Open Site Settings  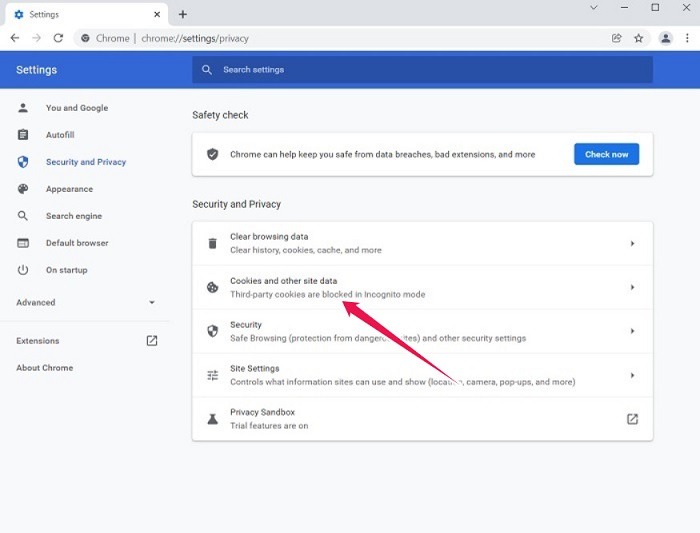coord(422,375)
